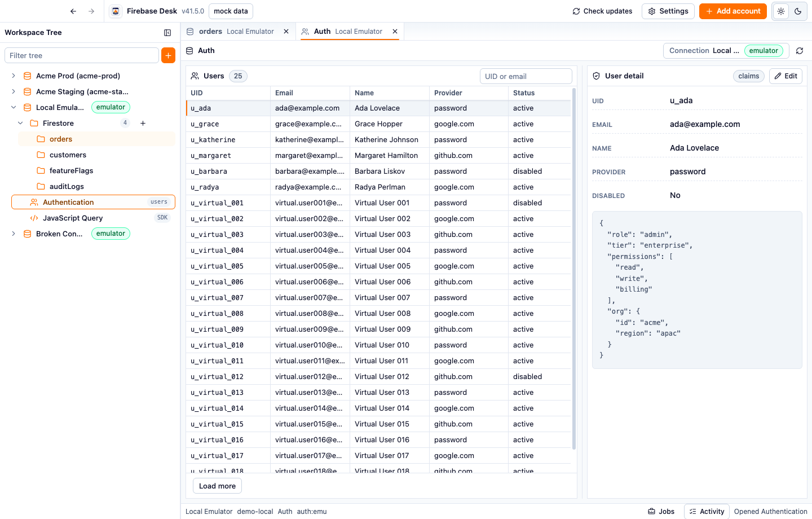812x519 pixels.
Task: Click the users count badge 25
Action: point(238,76)
